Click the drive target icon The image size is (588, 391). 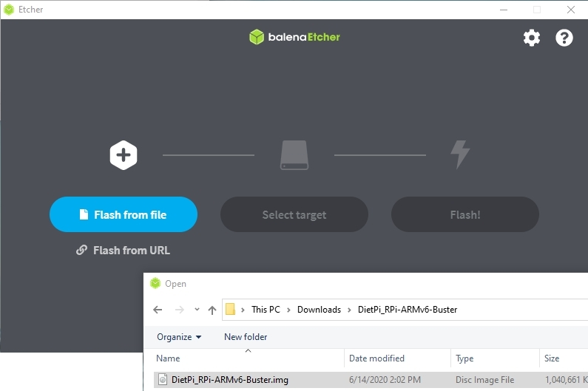(294, 154)
